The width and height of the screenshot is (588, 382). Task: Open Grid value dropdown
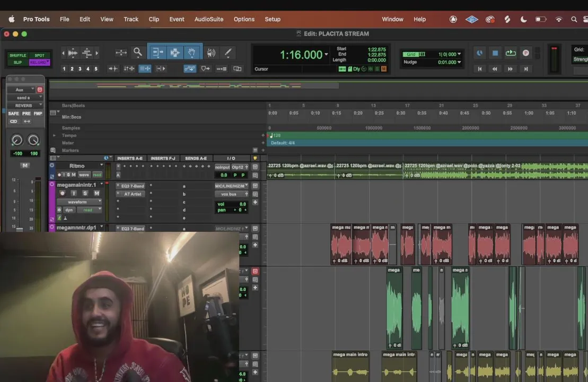click(459, 54)
